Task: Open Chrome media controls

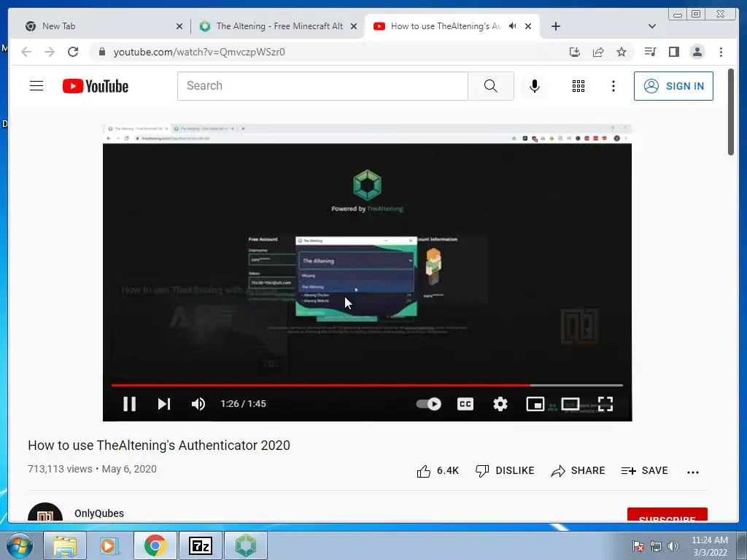Action: tap(650, 52)
